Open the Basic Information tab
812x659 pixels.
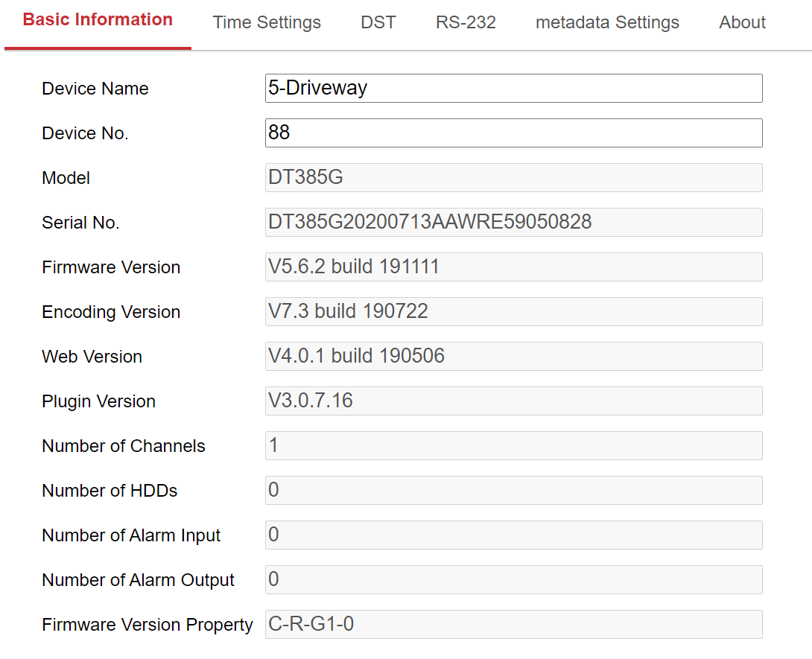[98, 21]
